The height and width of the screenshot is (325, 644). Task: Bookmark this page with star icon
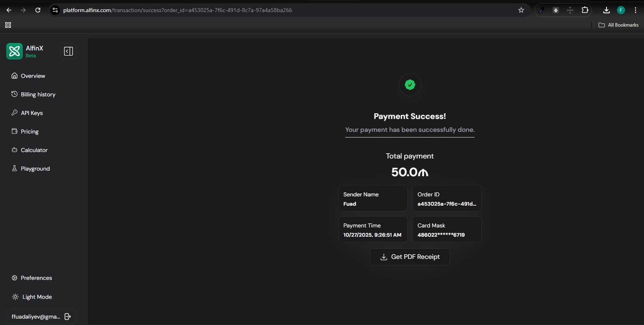coord(521,10)
